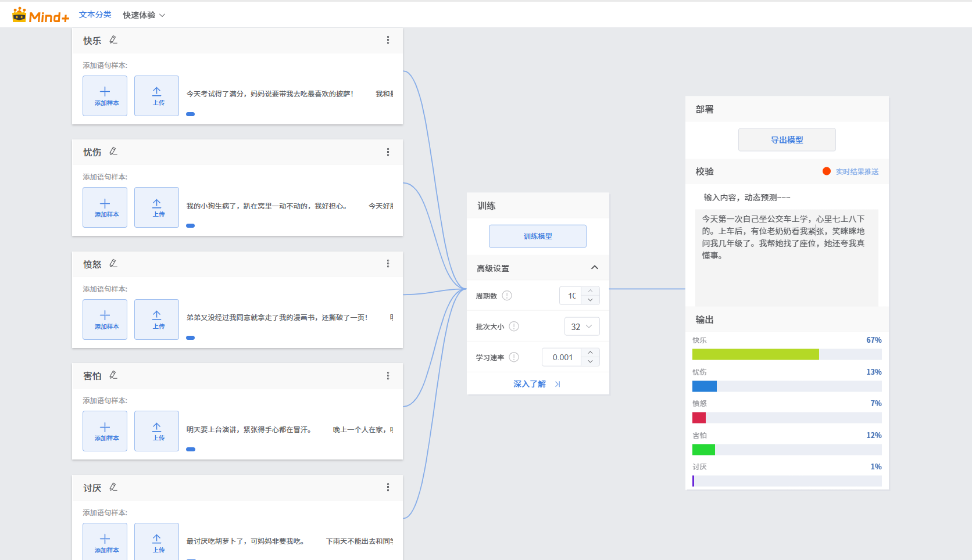Click the 训练模型 button
Image resolution: width=972 pixels, height=560 pixels.
coord(537,236)
